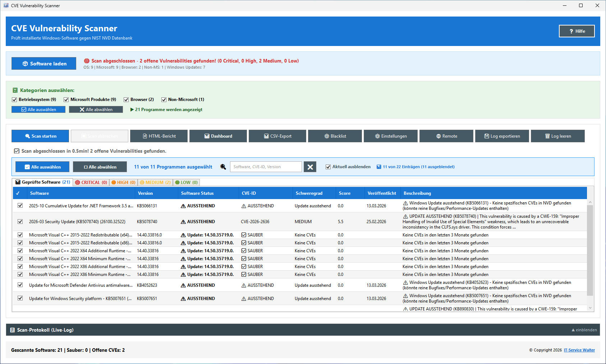Image resolution: width=606 pixels, height=364 pixels.
Task: Click the software search input field
Action: 266,167
